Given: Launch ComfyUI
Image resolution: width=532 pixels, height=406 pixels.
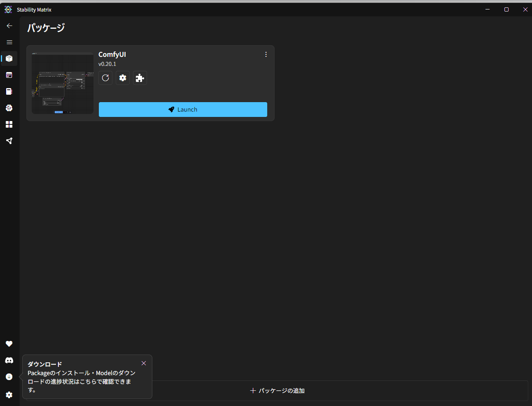Looking at the screenshot, I should 183,110.
